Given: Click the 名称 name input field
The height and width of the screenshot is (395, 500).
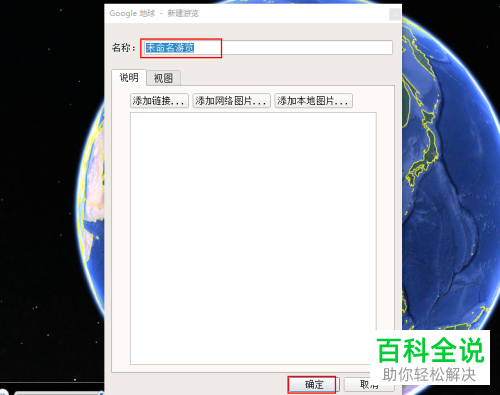Looking at the screenshot, I should pyautogui.click(x=268, y=48).
